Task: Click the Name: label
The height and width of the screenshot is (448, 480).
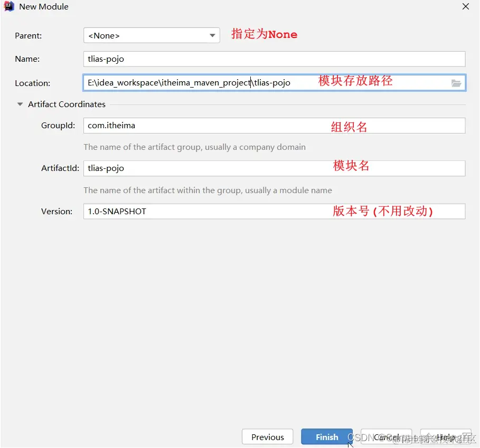Action: 27,59
